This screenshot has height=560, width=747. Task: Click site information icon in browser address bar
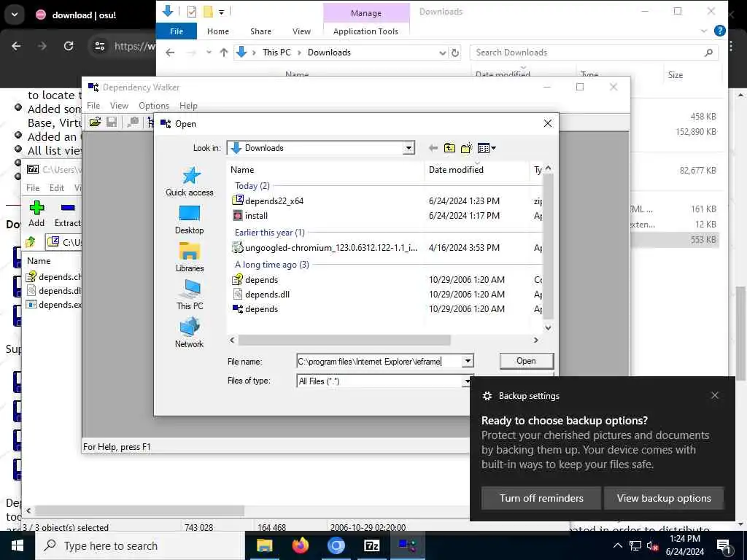point(99,46)
